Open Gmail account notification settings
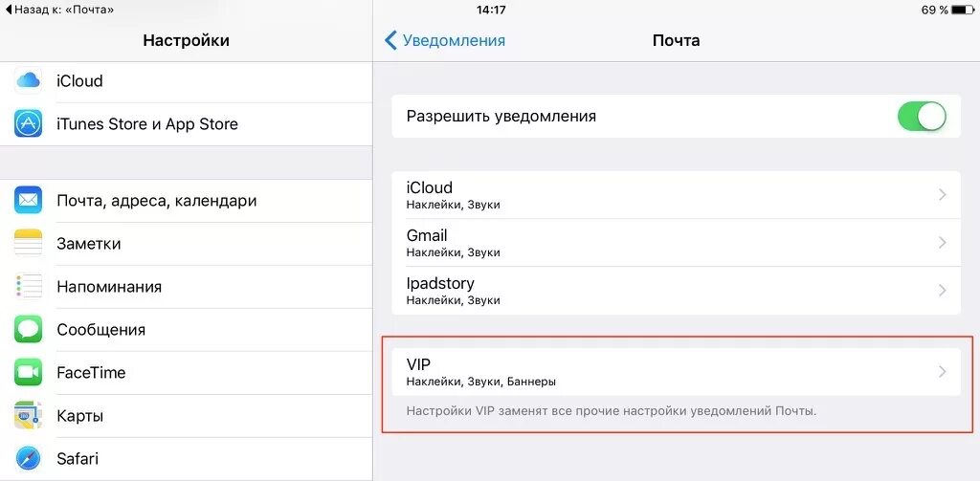The height and width of the screenshot is (481, 980). [x=677, y=243]
